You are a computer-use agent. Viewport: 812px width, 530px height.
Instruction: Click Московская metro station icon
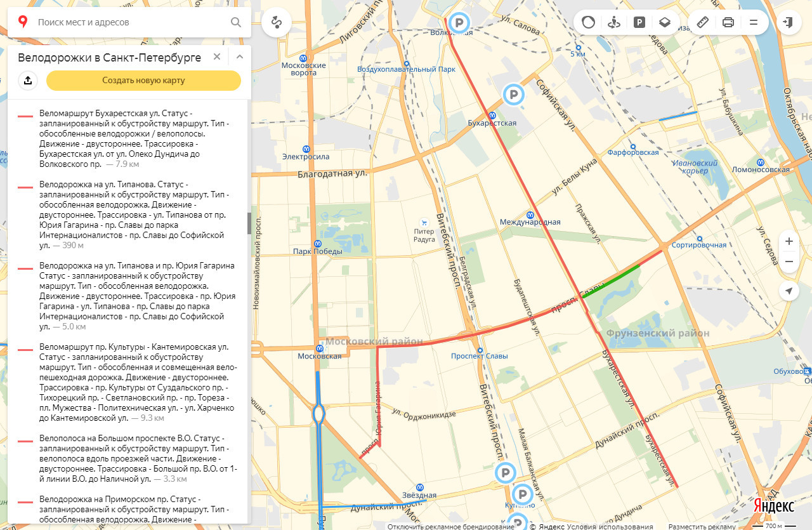(319, 347)
